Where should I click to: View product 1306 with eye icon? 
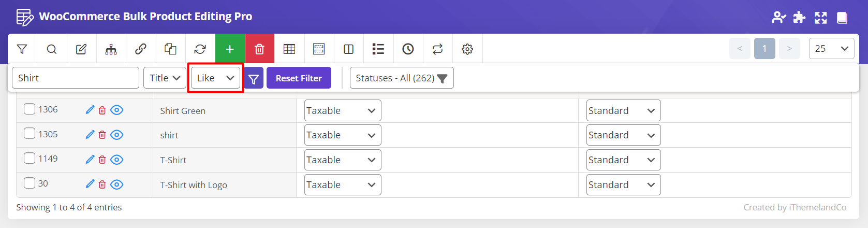click(117, 110)
